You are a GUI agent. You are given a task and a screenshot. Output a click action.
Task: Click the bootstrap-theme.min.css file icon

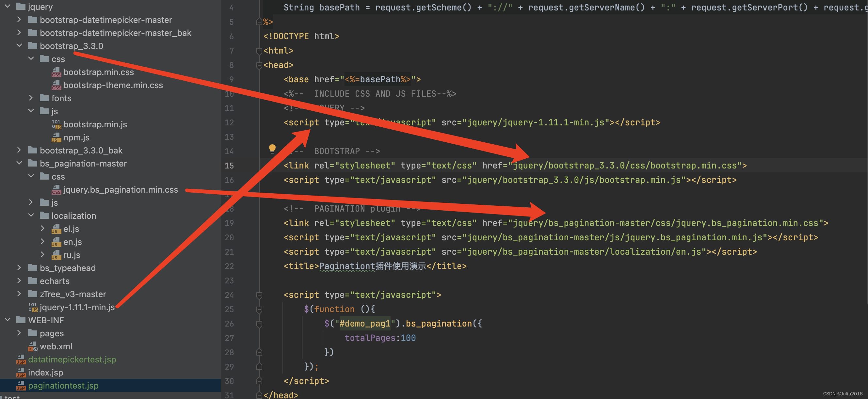click(x=56, y=85)
